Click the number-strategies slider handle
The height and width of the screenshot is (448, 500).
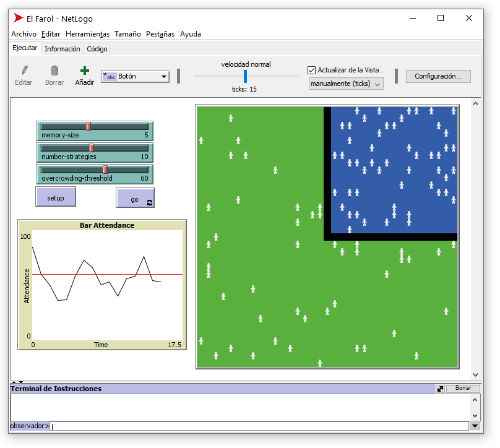tap(92, 148)
